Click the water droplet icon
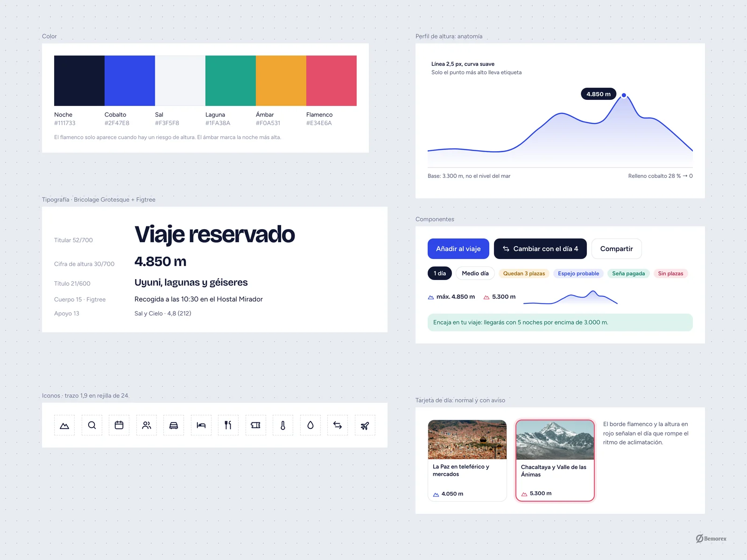Screen dimensions: 747x560 tap(310, 425)
